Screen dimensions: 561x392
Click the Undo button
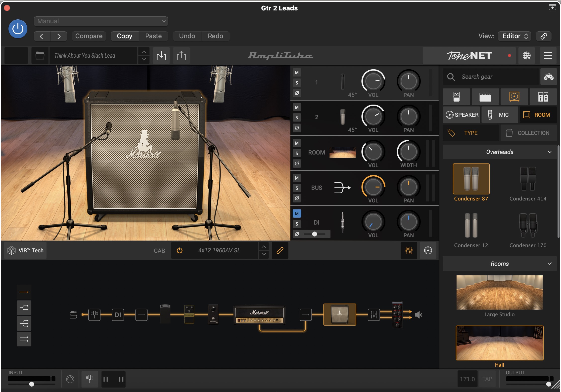[187, 36]
